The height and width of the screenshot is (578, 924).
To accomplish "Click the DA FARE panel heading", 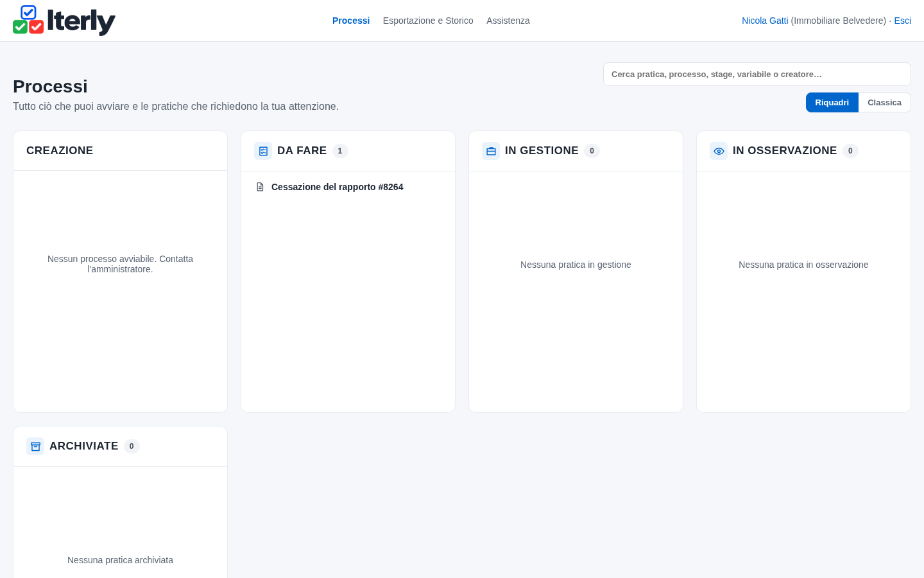I will coord(302,150).
